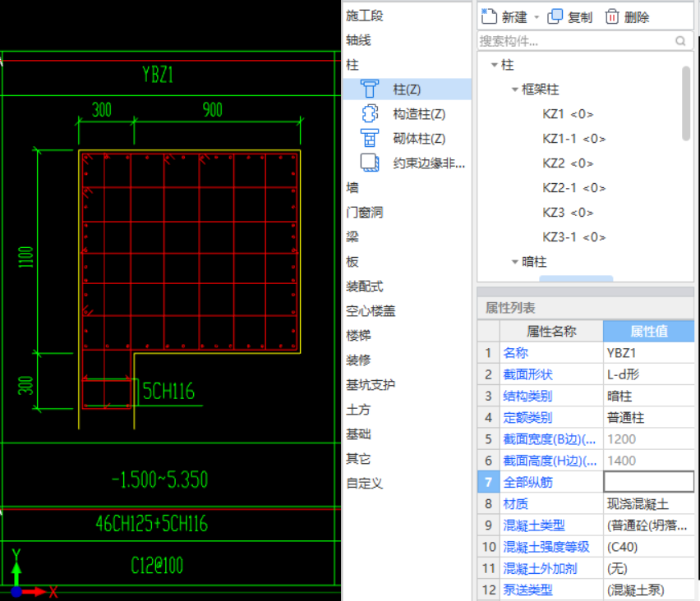Click the 截面形状 value L-d形
This screenshot has height=601, width=700.
click(649, 374)
